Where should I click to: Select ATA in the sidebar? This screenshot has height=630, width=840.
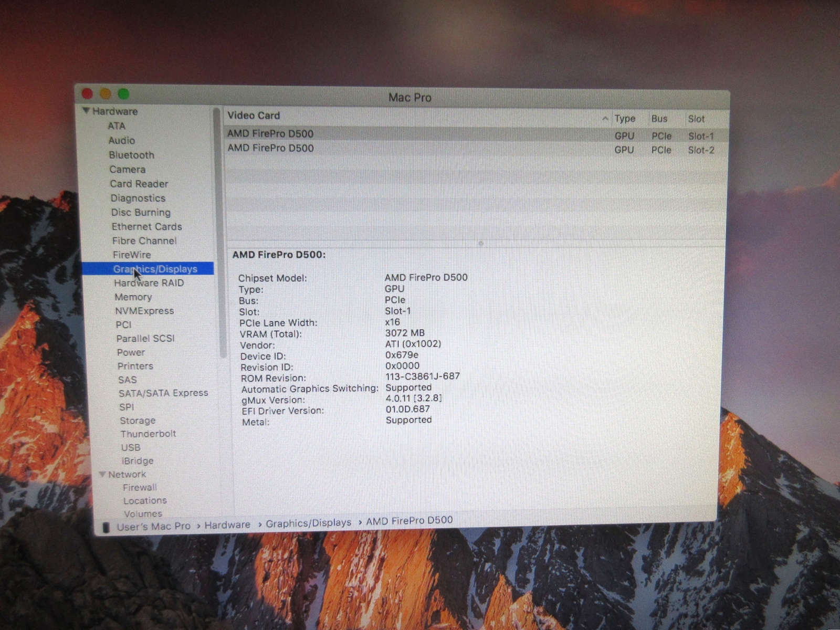coord(117,126)
